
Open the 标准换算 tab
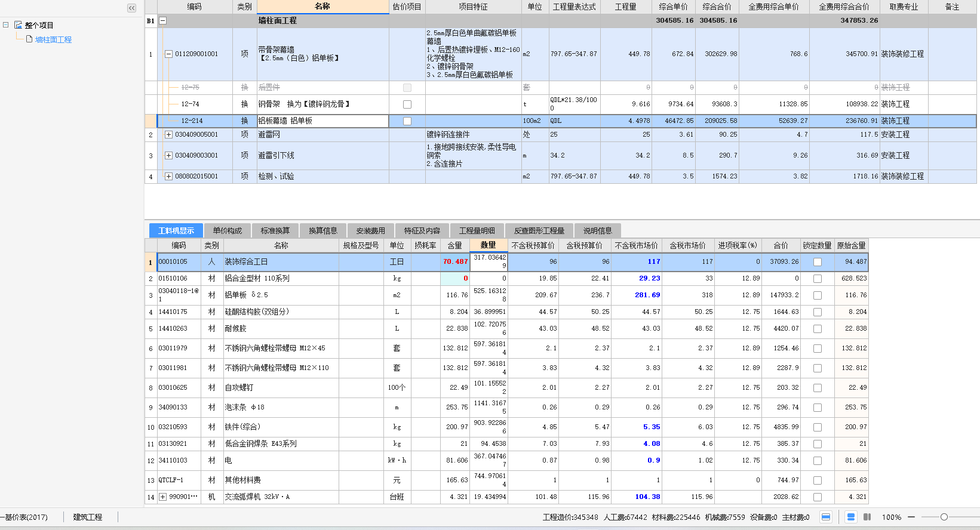pos(275,230)
